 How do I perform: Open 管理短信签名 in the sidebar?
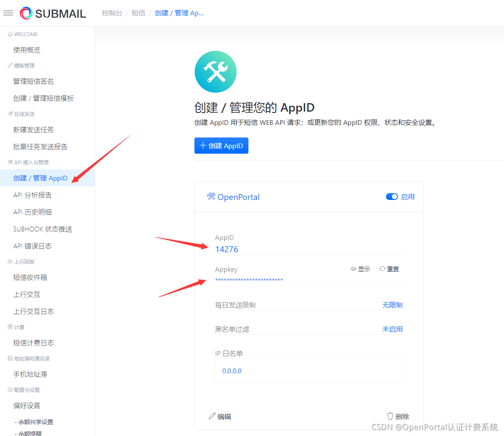(34, 81)
